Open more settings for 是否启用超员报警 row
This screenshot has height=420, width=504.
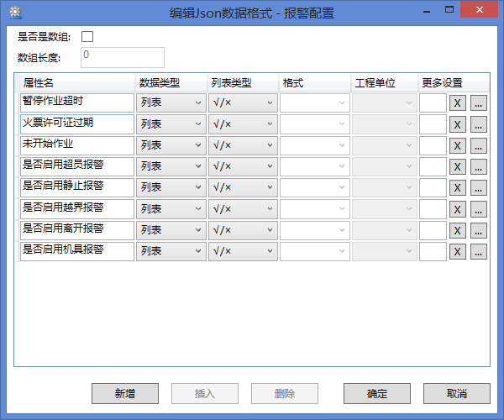pos(478,166)
